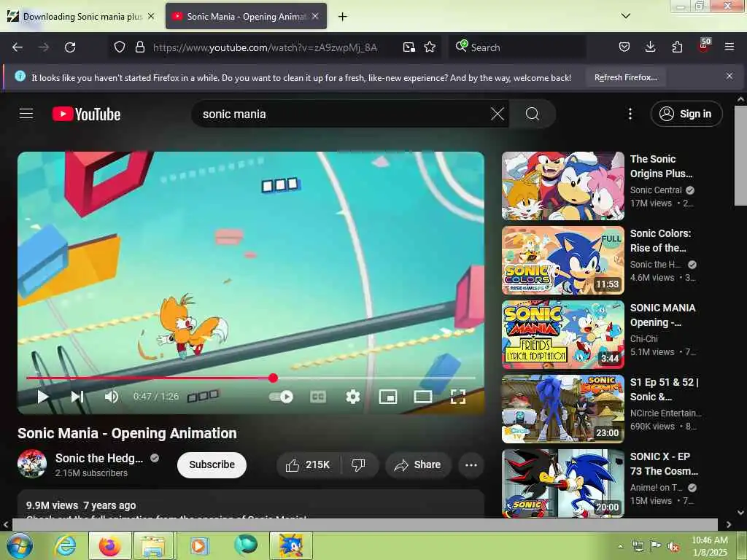Click the video progress bar scrubber dot
747x560 pixels.
click(x=273, y=378)
